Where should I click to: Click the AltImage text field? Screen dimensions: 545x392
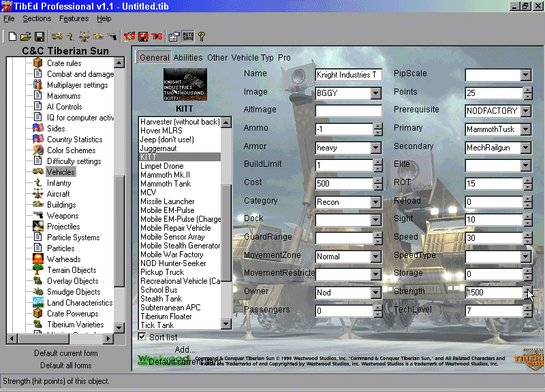pos(348,111)
